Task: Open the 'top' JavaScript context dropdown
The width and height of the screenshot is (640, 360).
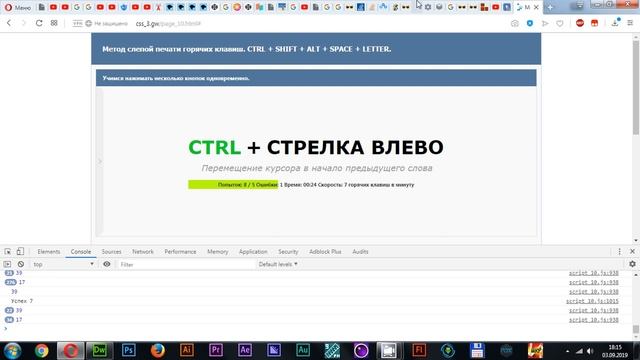Action: pyautogui.click(x=63, y=264)
